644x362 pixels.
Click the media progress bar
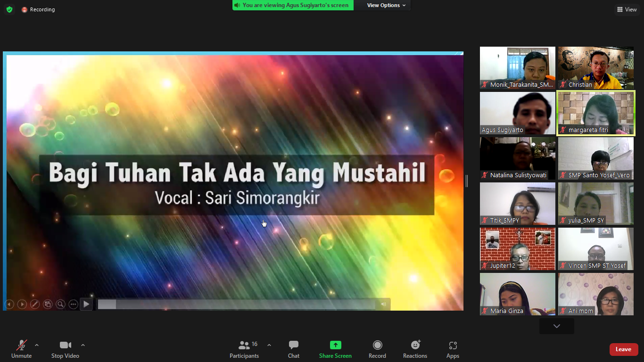tap(236, 304)
